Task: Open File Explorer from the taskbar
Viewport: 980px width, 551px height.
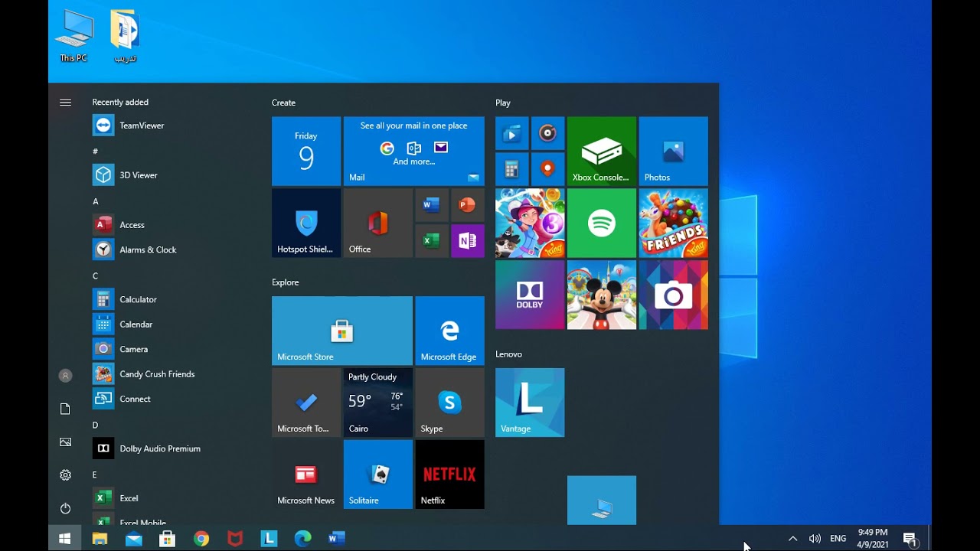Action: click(100, 539)
